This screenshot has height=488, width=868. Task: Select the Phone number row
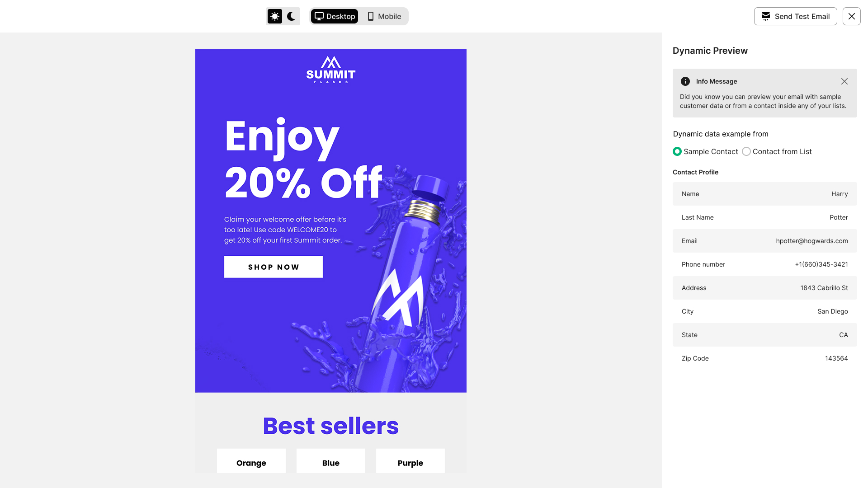tap(764, 264)
